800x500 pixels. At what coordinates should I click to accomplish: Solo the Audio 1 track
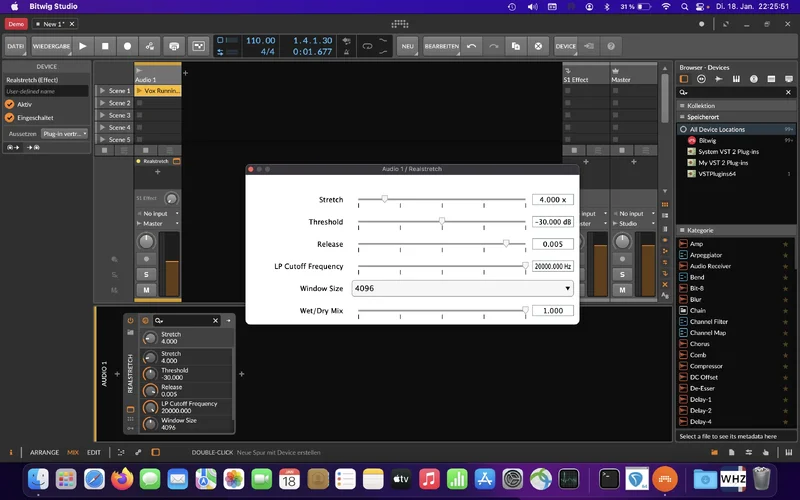(x=146, y=274)
